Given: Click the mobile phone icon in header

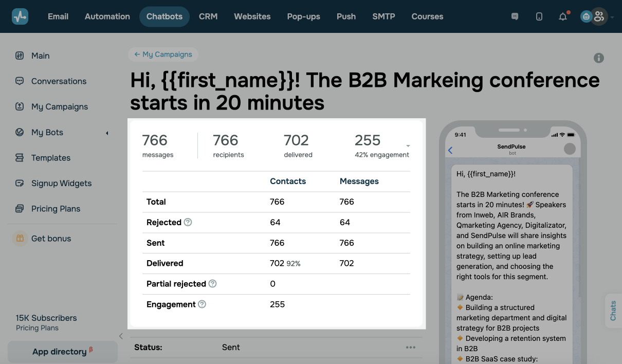Looking at the screenshot, I should (x=539, y=16).
